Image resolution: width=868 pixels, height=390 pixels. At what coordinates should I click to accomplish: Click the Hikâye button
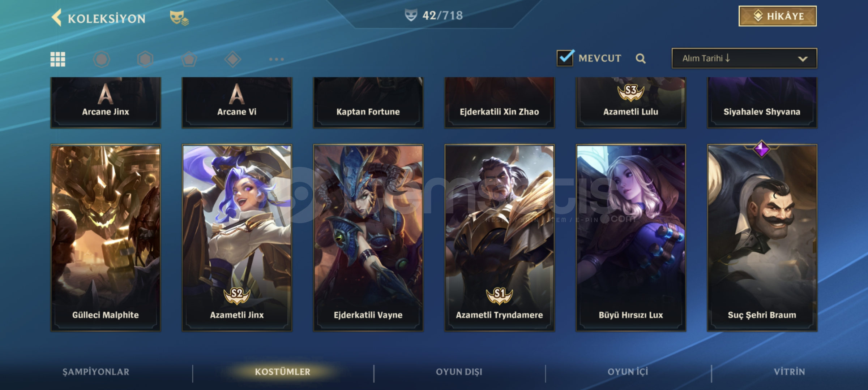click(x=778, y=16)
